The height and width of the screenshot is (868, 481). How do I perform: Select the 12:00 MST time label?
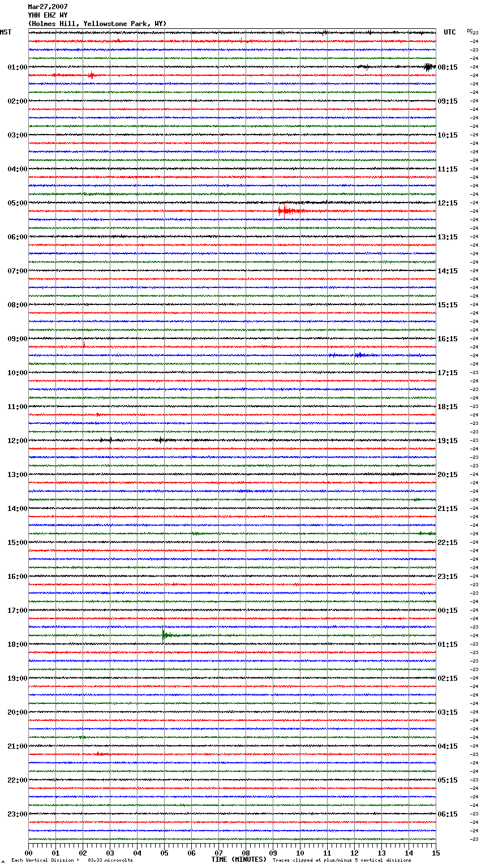(18, 441)
